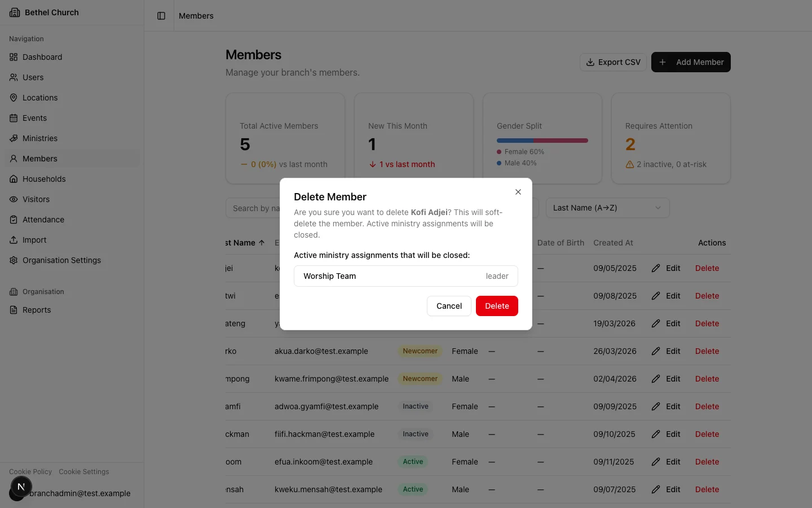Click Edit pencil icon for akua.darko row
This screenshot has height=508, width=812.
656,351
